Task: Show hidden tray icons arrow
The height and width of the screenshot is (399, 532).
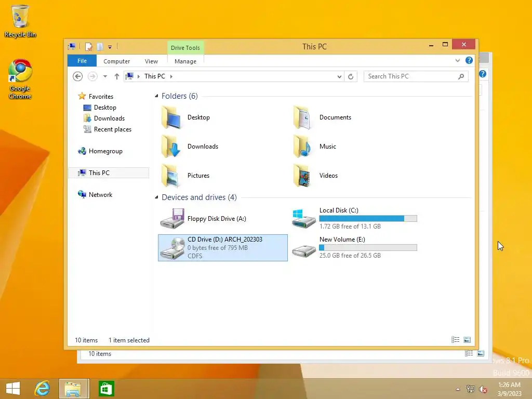Action: click(458, 389)
